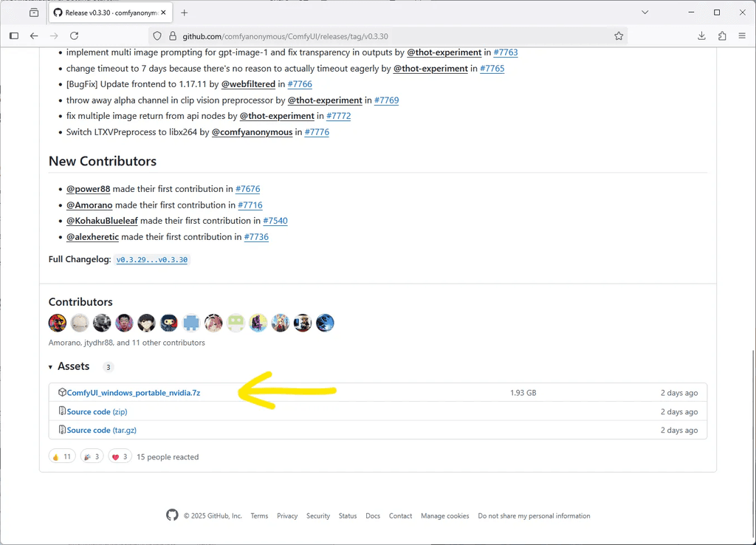Bookmark the page using the star icon
This screenshot has width=756, height=545.
click(x=619, y=35)
